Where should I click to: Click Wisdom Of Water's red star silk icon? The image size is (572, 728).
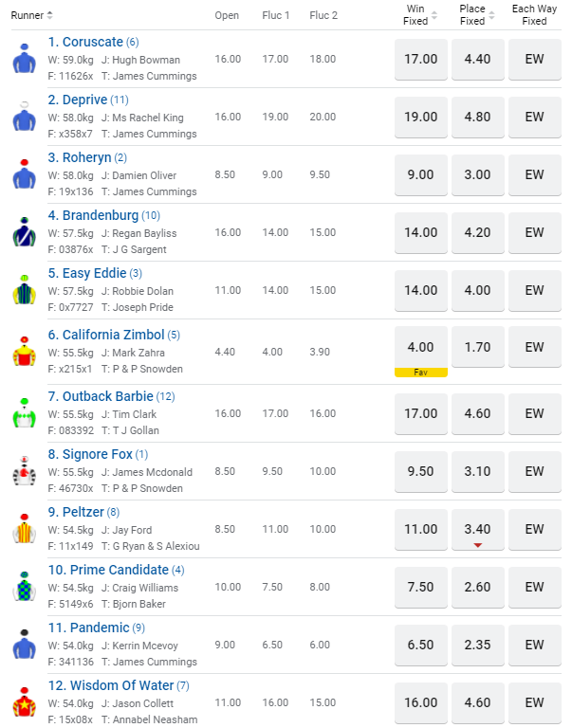[x=24, y=702]
